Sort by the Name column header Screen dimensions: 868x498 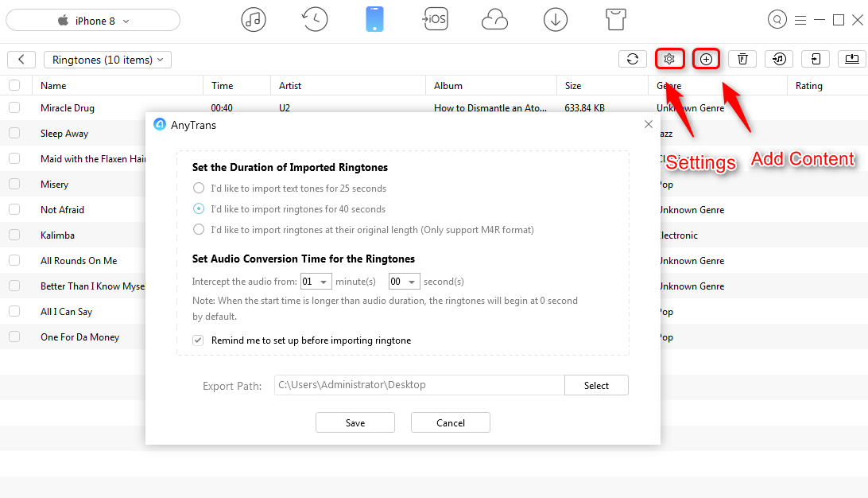click(53, 86)
